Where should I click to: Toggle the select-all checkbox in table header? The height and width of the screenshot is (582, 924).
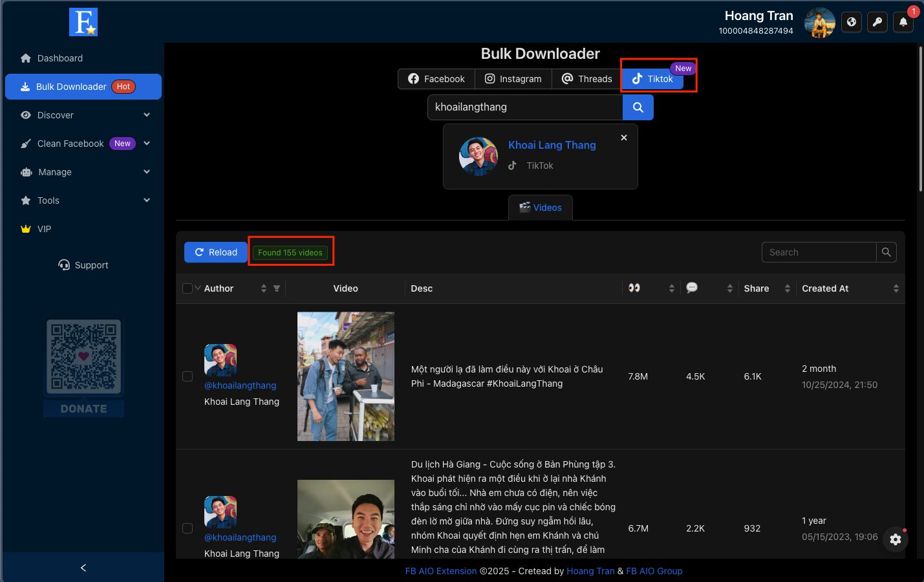(x=188, y=288)
